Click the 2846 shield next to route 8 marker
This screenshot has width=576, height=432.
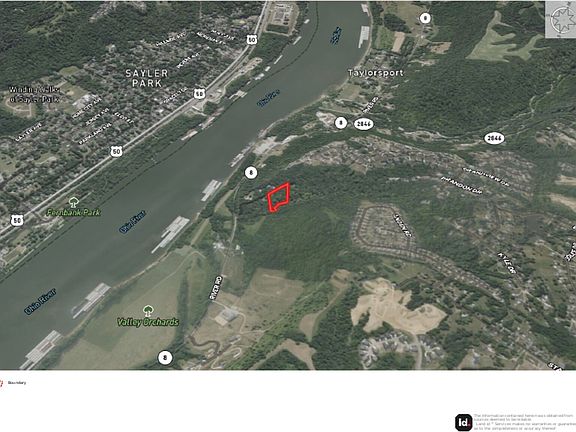tap(364, 124)
